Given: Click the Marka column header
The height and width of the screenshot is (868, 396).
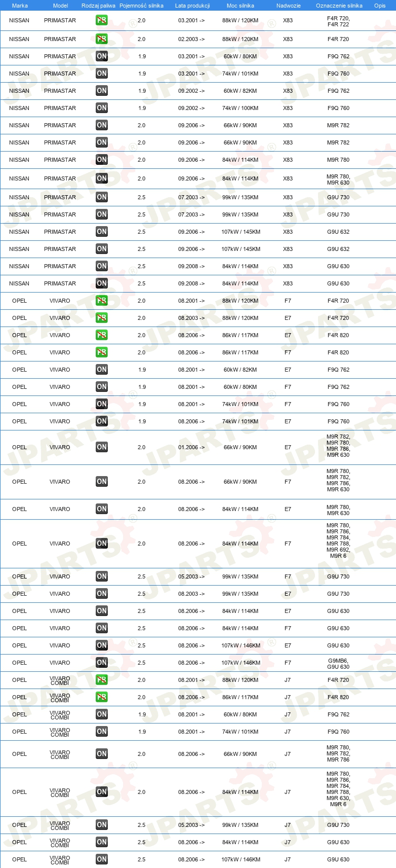Looking at the screenshot, I should click(x=20, y=6).
